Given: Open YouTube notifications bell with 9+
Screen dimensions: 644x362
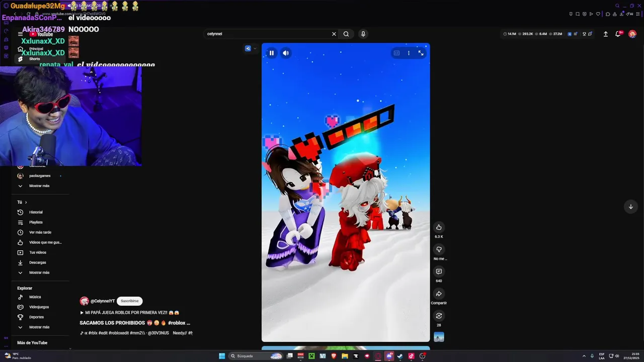Looking at the screenshot, I should pos(618,34).
